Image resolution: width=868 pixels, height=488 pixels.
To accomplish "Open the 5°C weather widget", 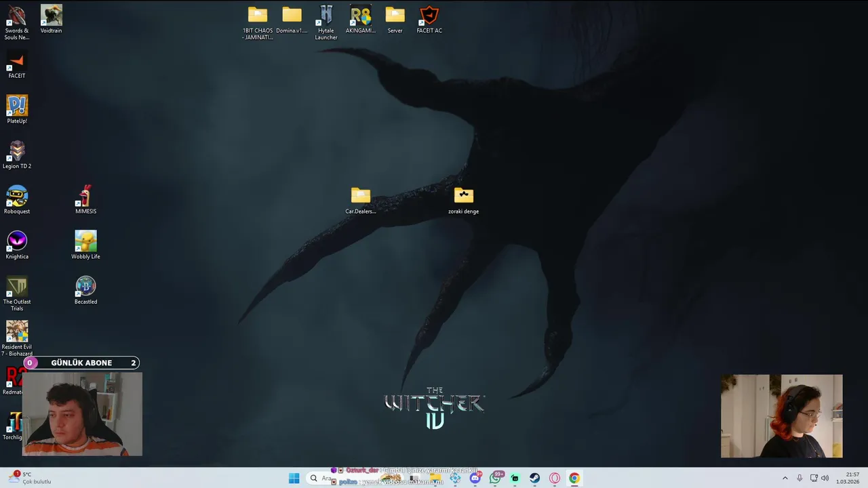I will tap(31, 479).
